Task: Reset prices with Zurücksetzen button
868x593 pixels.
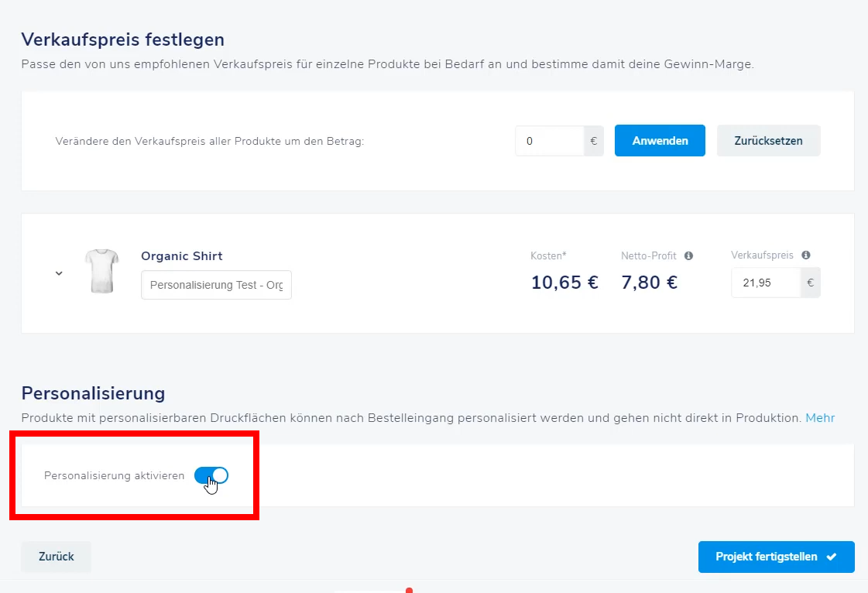Action: click(x=768, y=141)
